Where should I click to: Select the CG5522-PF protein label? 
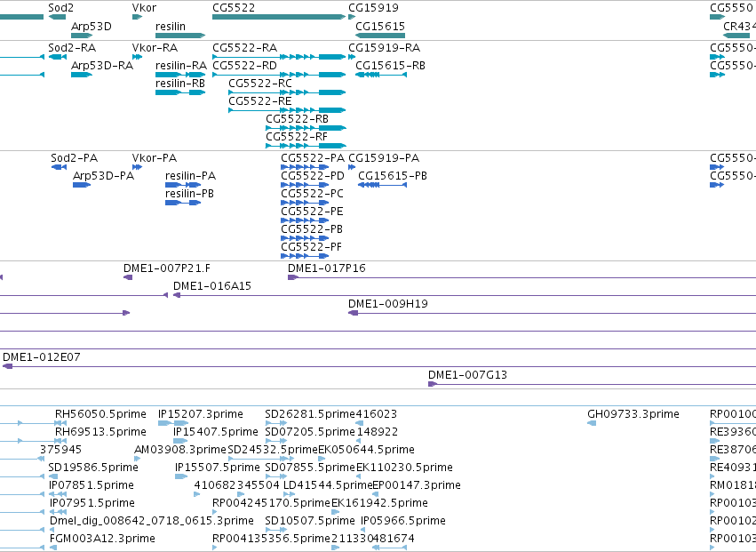tap(312, 247)
